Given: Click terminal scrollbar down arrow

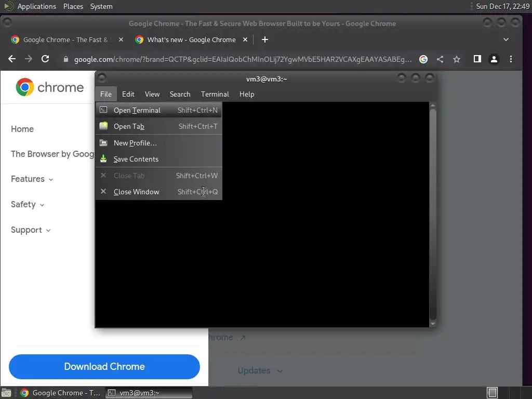Looking at the screenshot, I should 433,324.
